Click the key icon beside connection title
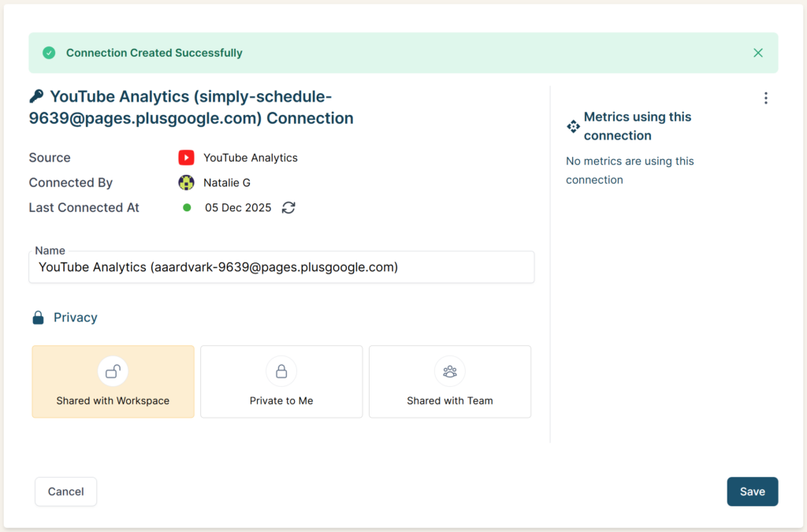 36,96
